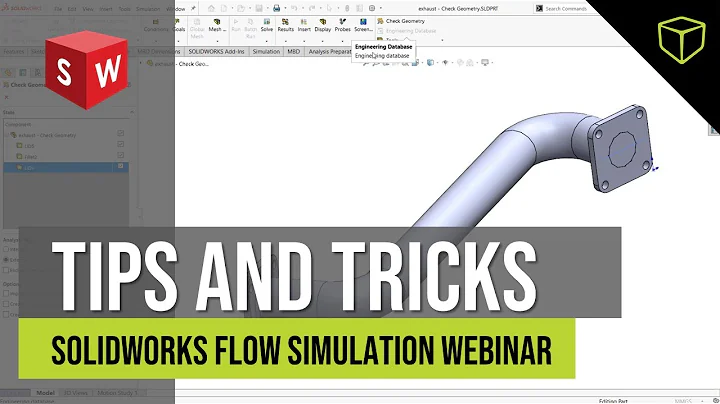Screen dimensions: 720x404
Task: Select the Probes ribbon tool
Action: click(x=343, y=25)
